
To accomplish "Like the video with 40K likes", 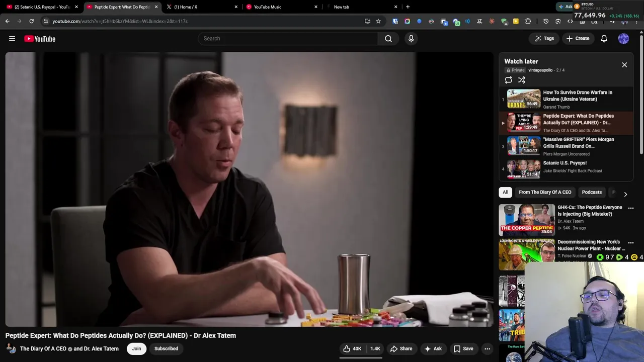I will coord(352,348).
